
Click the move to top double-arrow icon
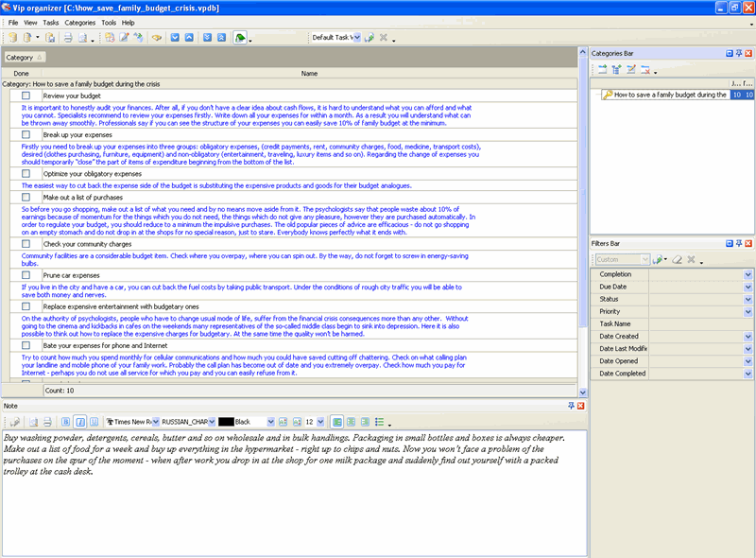[x=221, y=38]
